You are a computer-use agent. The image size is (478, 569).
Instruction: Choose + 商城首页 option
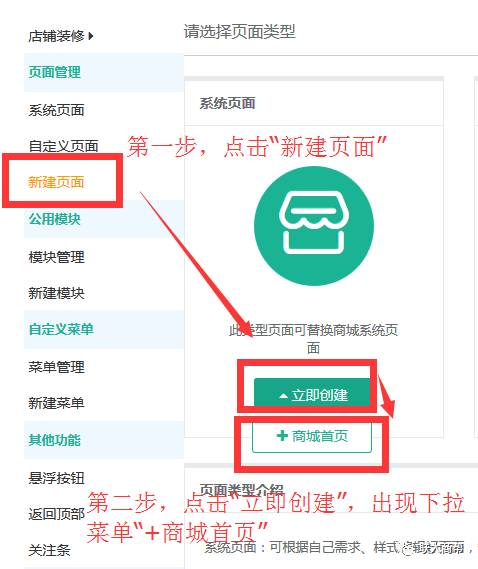[312, 436]
